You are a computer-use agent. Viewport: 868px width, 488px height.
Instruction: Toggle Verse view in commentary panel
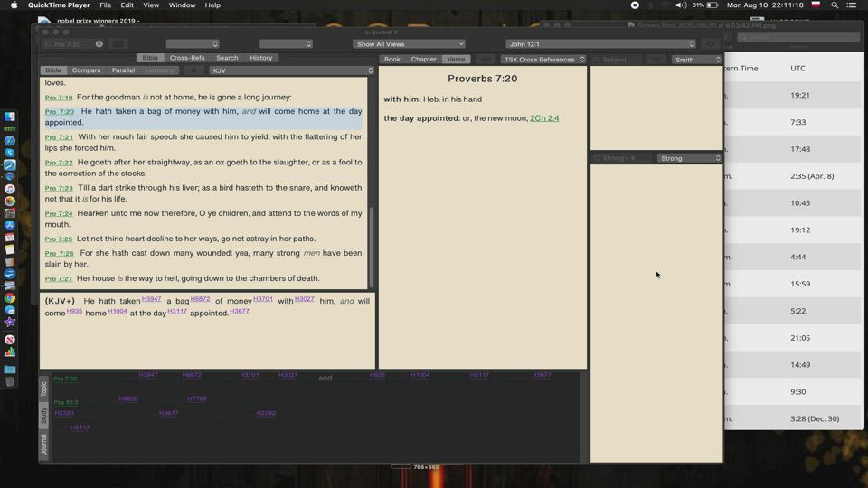pos(456,60)
